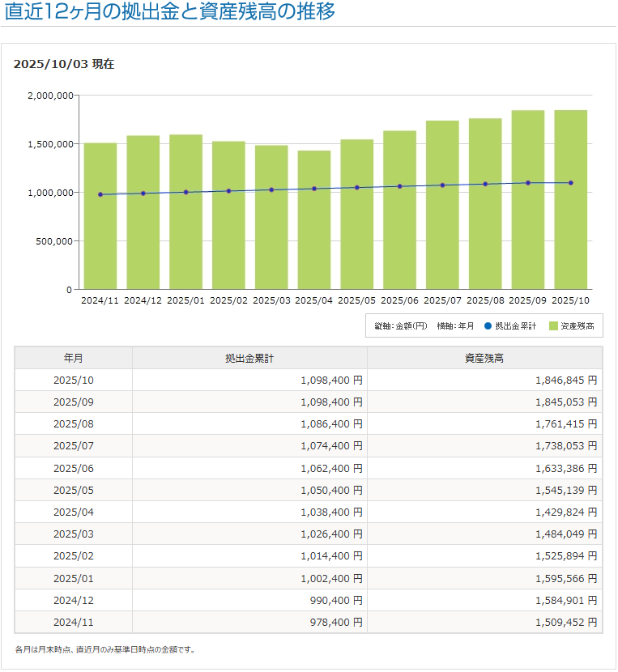Click the 2025/10/03 現在 date text
This screenshot has width=618, height=672.
coord(64,65)
